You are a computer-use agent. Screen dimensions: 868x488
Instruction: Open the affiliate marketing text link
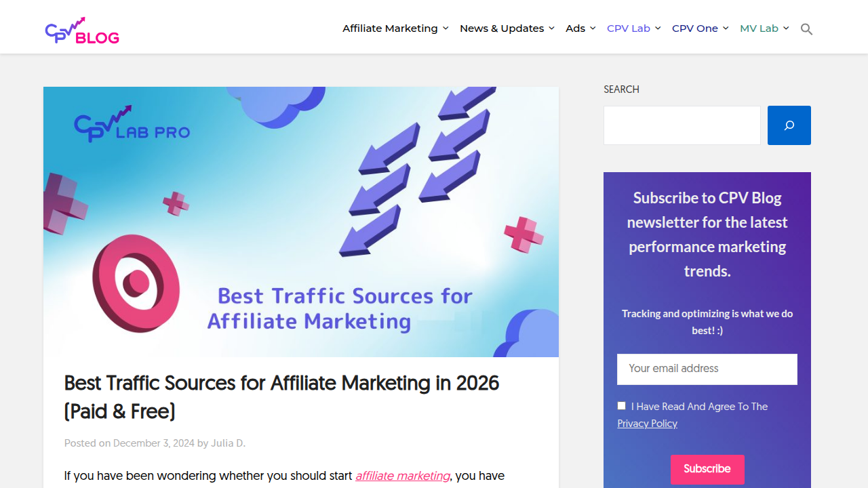pyautogui.click(x=403, y=476)
